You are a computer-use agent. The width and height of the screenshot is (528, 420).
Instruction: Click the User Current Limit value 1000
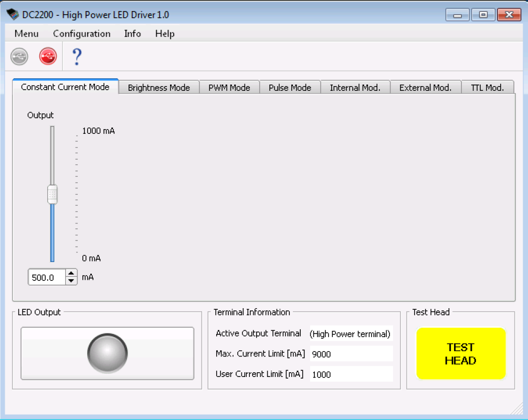(351, 374)
